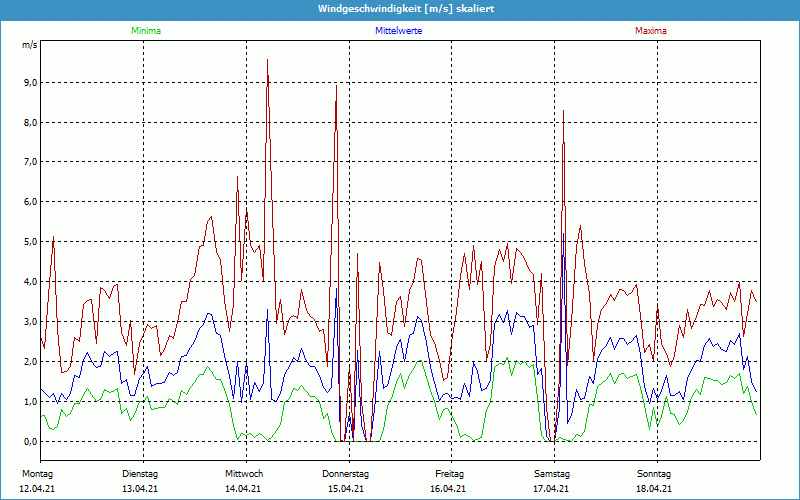
Task: Click the date '18.04.21'
Action: click(654, 489)
